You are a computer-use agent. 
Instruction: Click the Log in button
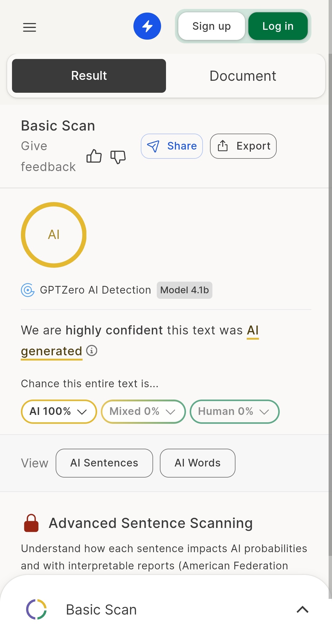(x=278, y=26)
